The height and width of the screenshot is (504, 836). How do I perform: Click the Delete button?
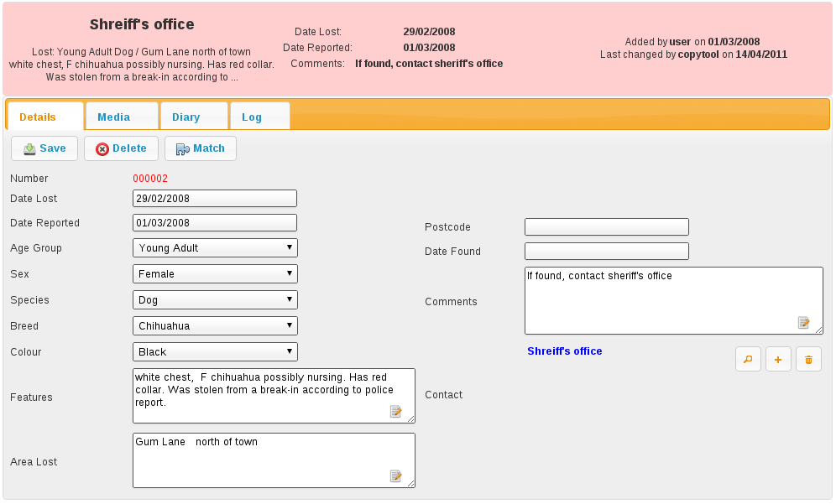[x=121, y=148]
